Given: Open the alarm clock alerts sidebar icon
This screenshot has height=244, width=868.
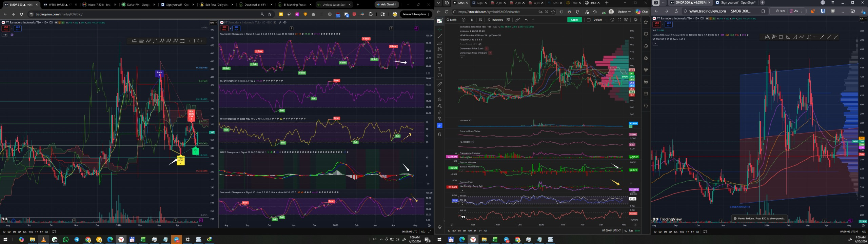Looking at the screenshot, I should point(646,34).
